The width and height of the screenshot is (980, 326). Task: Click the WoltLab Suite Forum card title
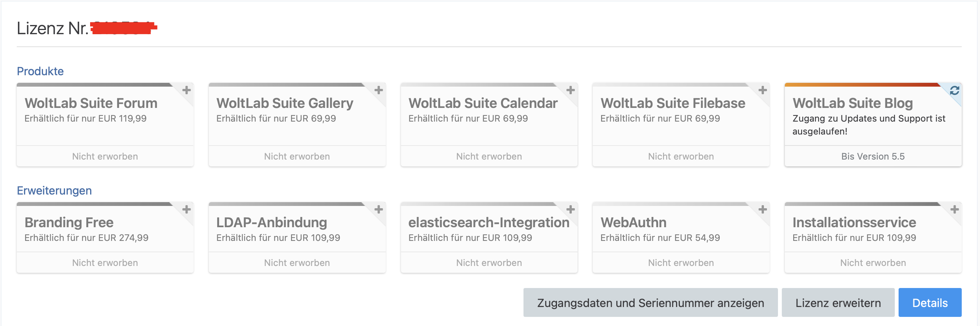pyautogui.click(x=91, y=103)
